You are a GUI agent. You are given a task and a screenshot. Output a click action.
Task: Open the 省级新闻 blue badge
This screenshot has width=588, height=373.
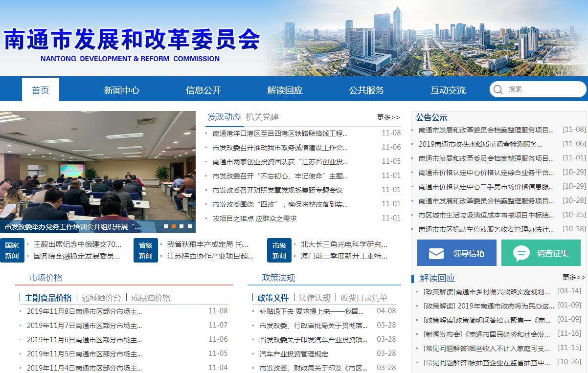point(145,250)
